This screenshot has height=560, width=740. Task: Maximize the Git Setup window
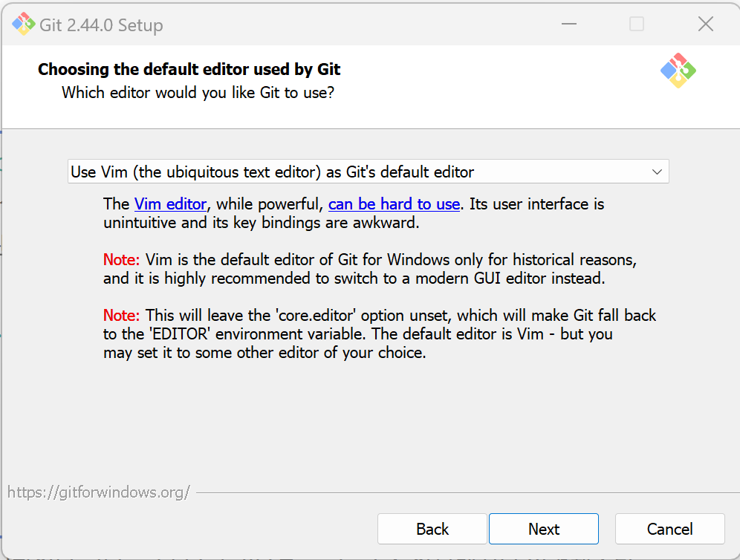[x=637, y=24]
